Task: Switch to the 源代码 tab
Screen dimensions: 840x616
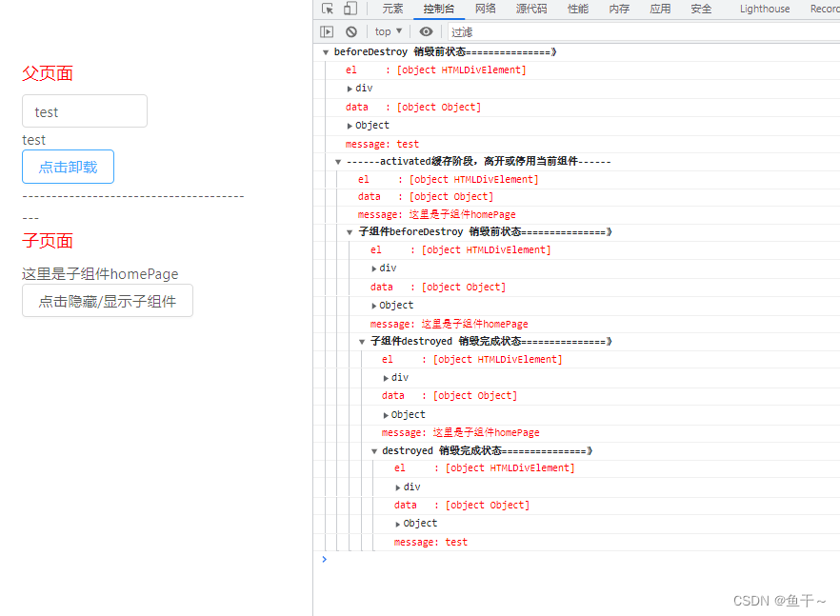Action: 530,10
